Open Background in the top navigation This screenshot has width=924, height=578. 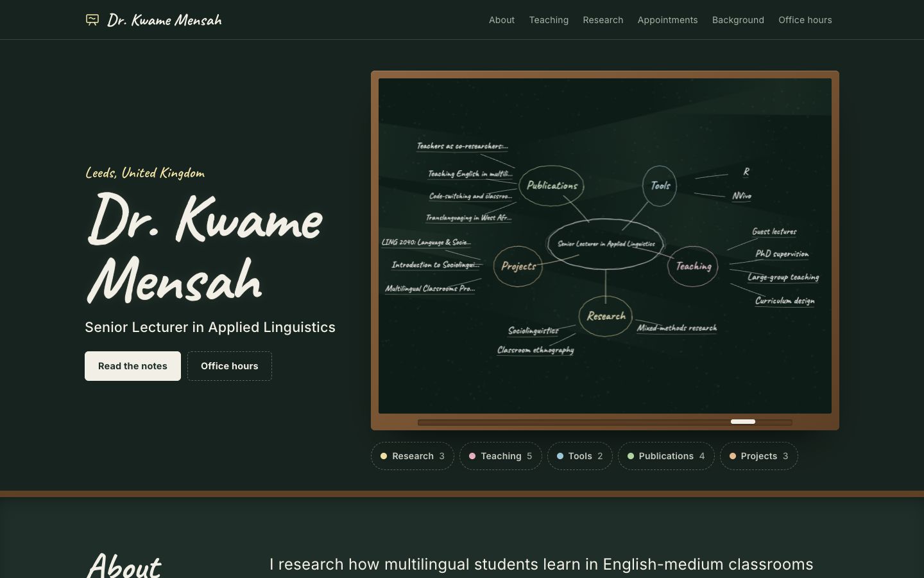coord(738,20)
